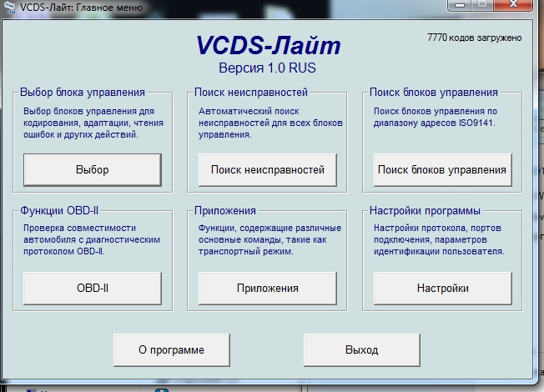Click the Выбор button

point(93,170)
